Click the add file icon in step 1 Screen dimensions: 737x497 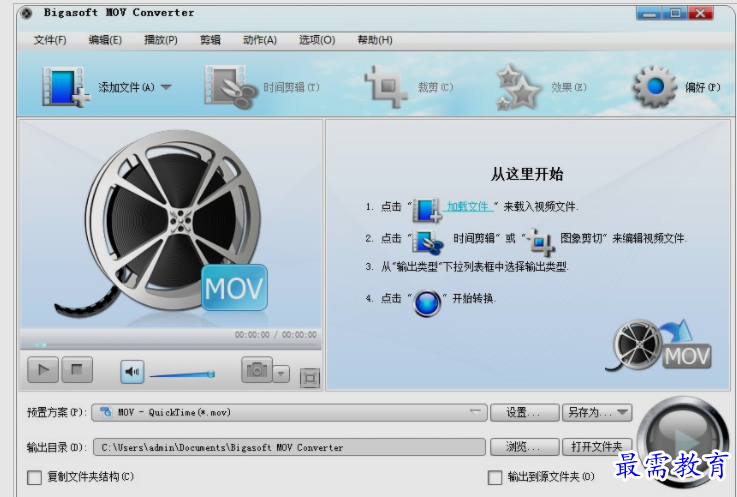(x=427, y=210)
